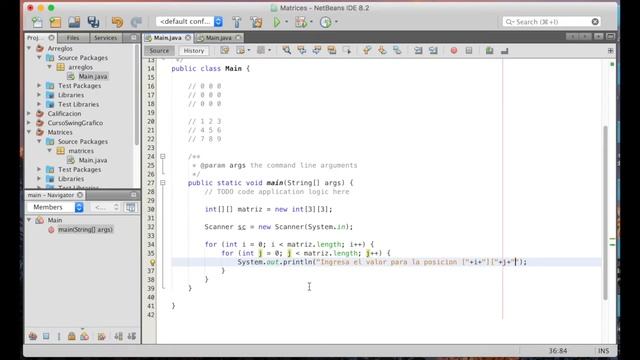Toggle Show Fields filter in Navigator
Image resolution: width=640 pixels, height=360 pixels.
coord(46,336)
